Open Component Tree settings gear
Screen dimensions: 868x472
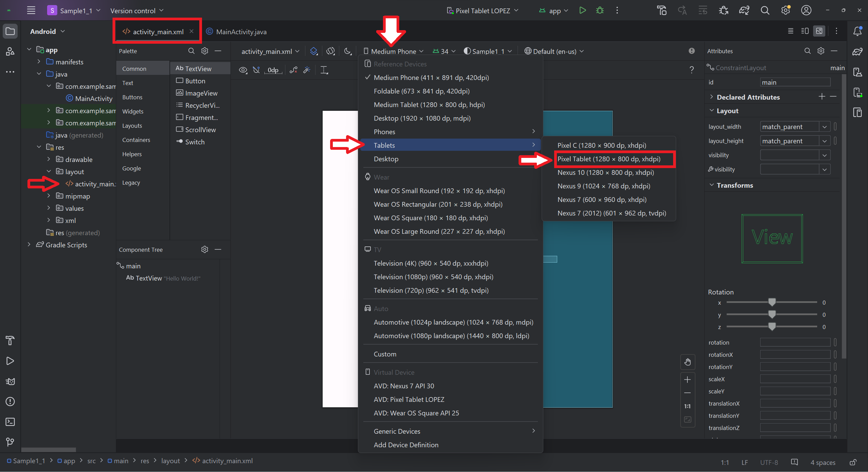(x=205, y=249)
